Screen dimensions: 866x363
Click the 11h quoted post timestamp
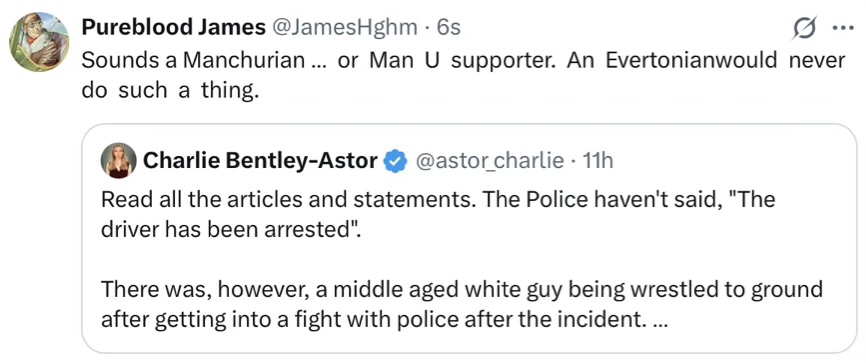(598, 161)
